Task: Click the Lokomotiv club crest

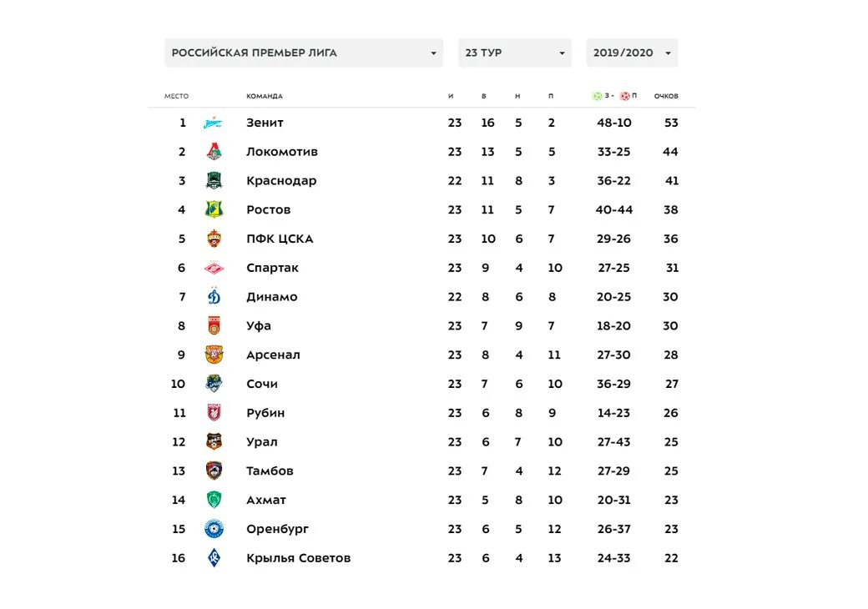Action: [x=214, y=152]
